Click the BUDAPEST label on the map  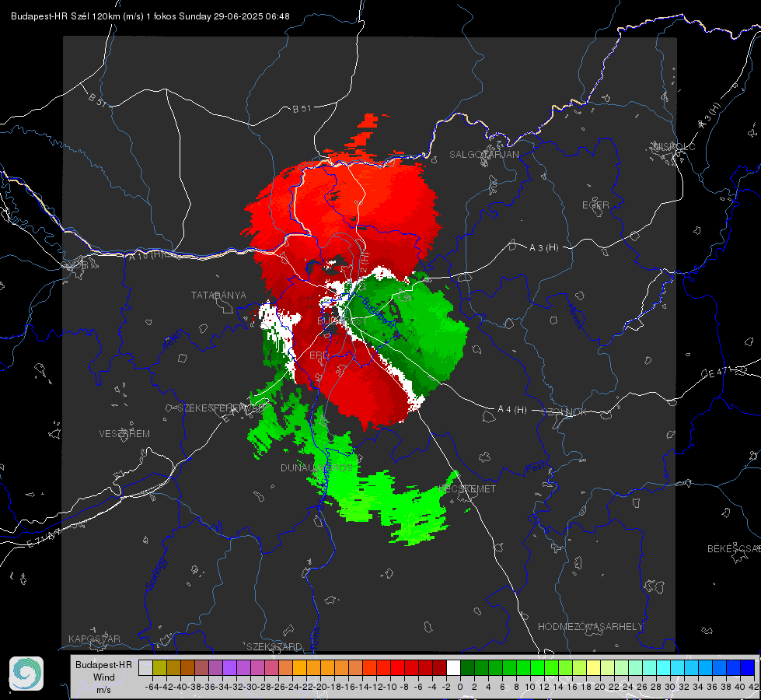342,321
